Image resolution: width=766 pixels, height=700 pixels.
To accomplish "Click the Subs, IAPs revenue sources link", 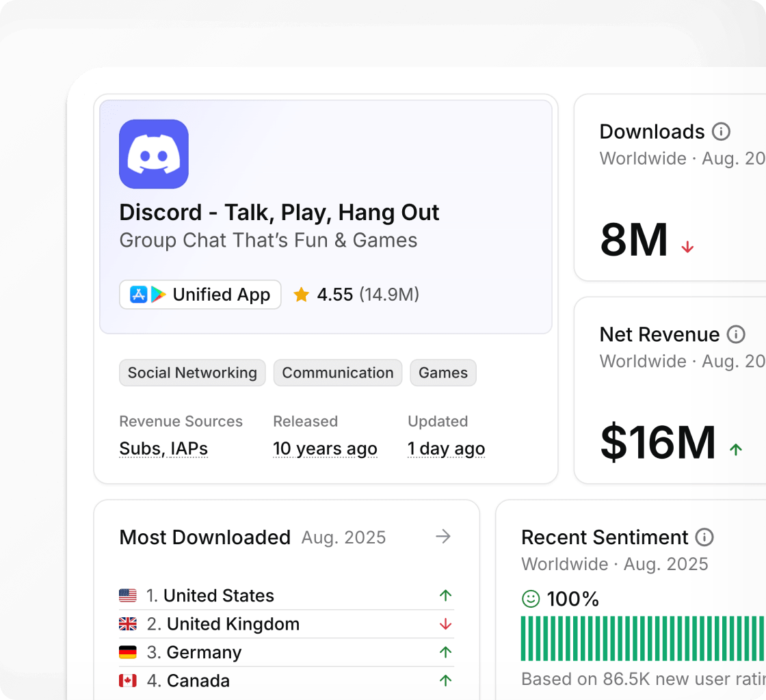I will [163, 448].
